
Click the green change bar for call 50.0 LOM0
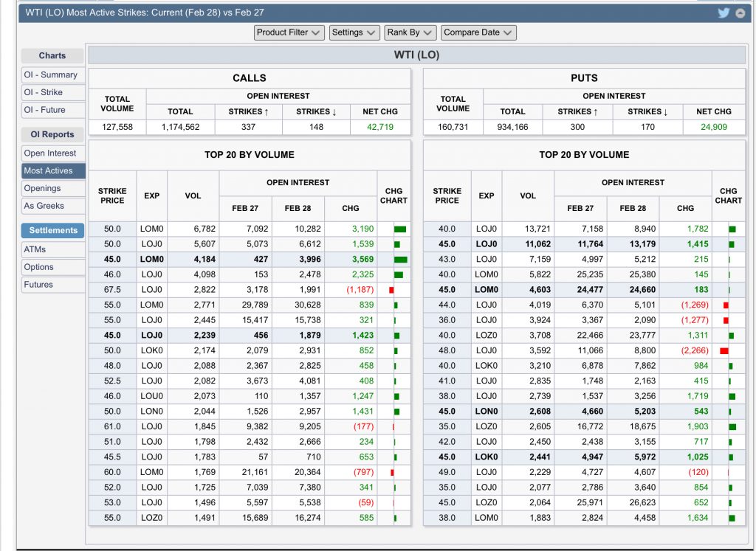pos(400,229)
